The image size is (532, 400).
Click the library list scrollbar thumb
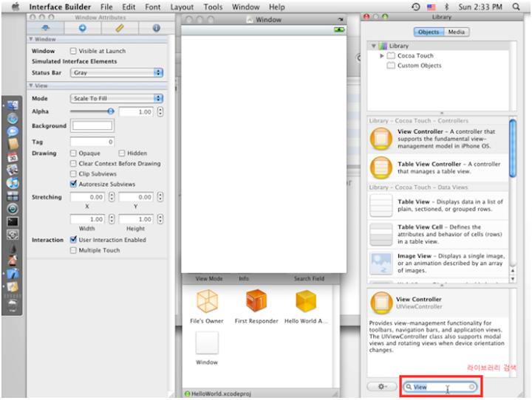(x=513, y=148)
